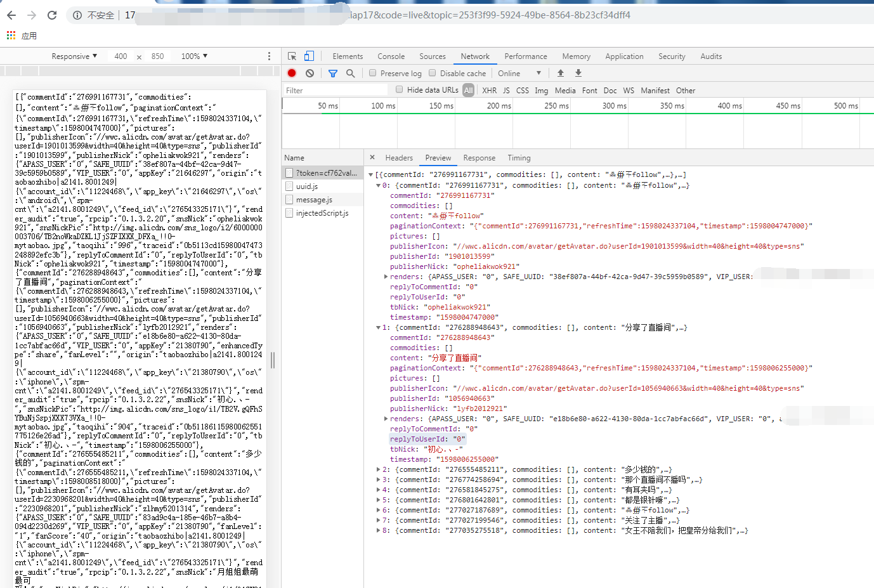Click the red record network log button
The image size is (874, 588).
coord(292,74)
